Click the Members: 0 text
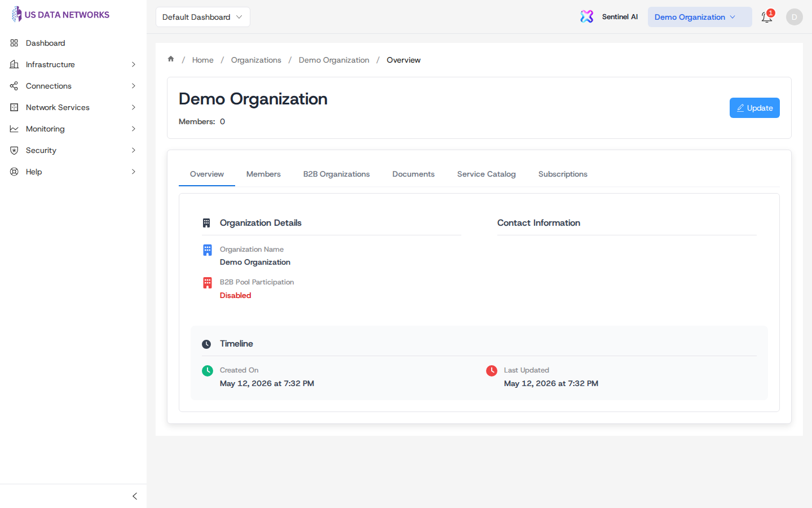The height and width of the screenshot is (508, 812). tap(202, 121)
